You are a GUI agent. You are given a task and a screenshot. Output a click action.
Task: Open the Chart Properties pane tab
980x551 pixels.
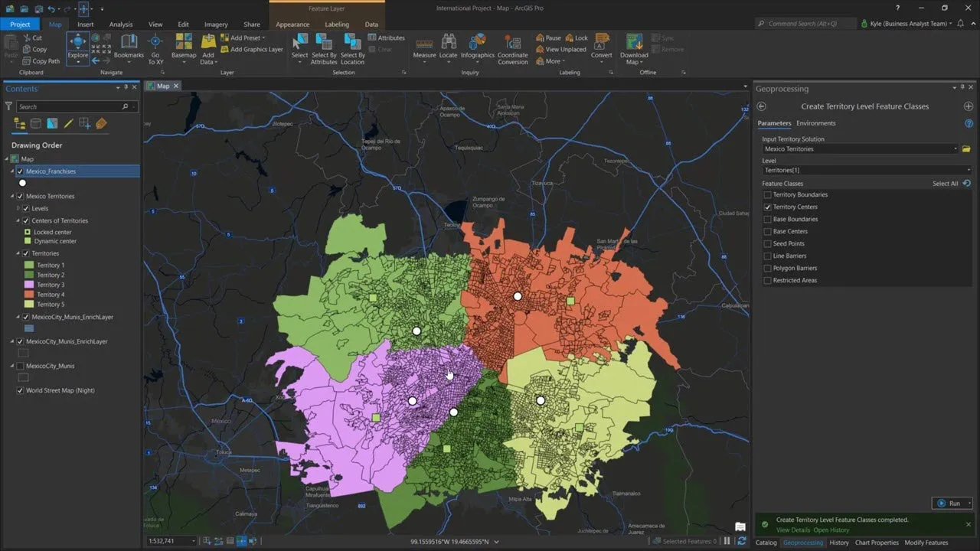pyautogui.click(x=877, y=543)
